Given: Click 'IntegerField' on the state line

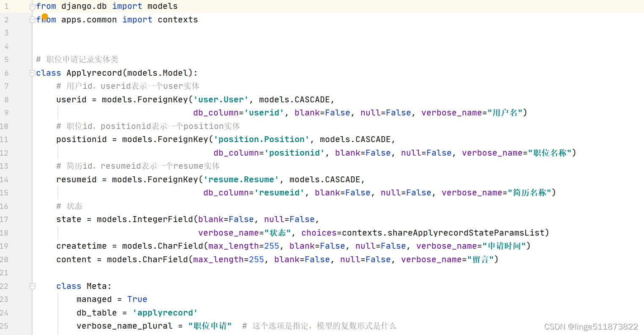Looking at the screenshot, I should [x=163, y=220].
